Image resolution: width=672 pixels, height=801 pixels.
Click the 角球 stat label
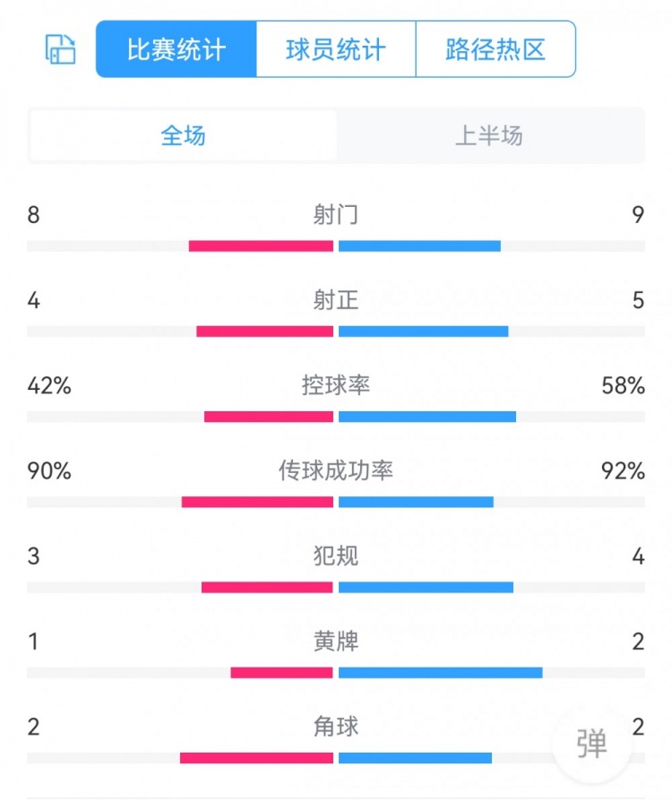click(x=336, y=727)
